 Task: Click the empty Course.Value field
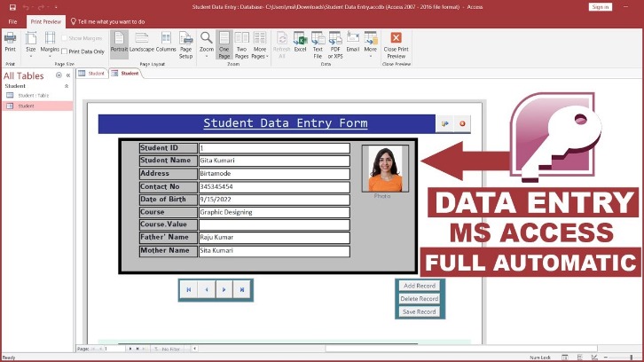click(x=274, y=224)
